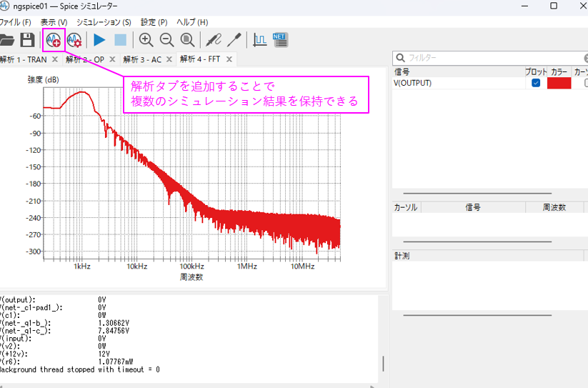Screen dimensions: 588x388
Task: Show the SPICE netlist
Action: pos(280,40)
